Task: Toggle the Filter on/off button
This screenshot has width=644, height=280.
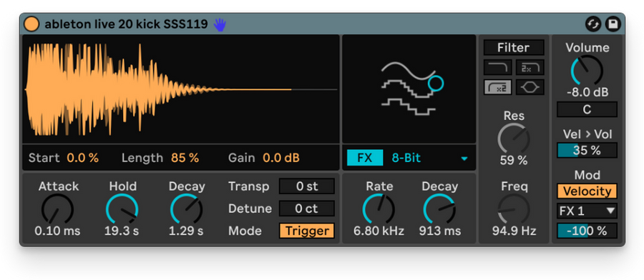Action: point(514,48)
